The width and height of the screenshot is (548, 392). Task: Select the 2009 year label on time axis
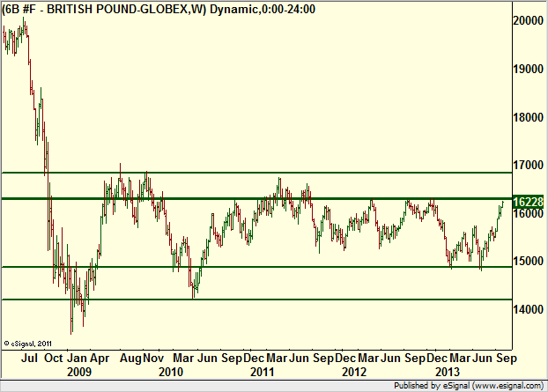pyautogui.click(x=79, y=372)
